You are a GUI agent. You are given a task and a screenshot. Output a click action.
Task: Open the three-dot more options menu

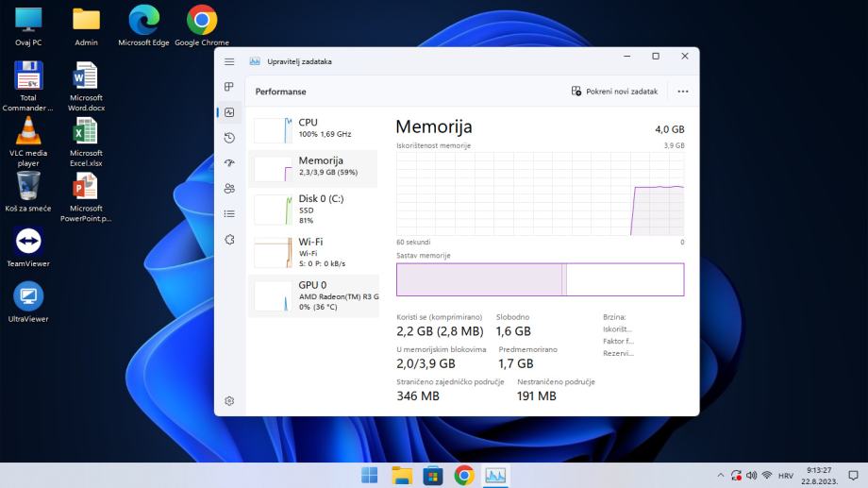click(683, 92)
